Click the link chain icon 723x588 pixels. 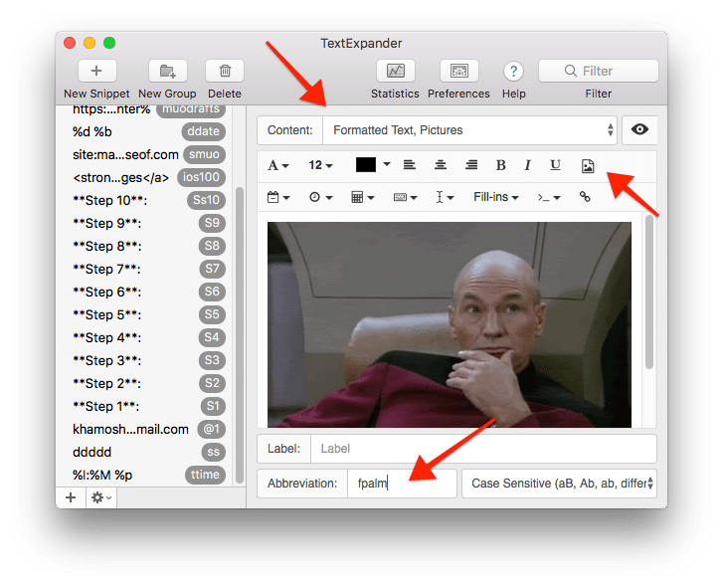585,197
